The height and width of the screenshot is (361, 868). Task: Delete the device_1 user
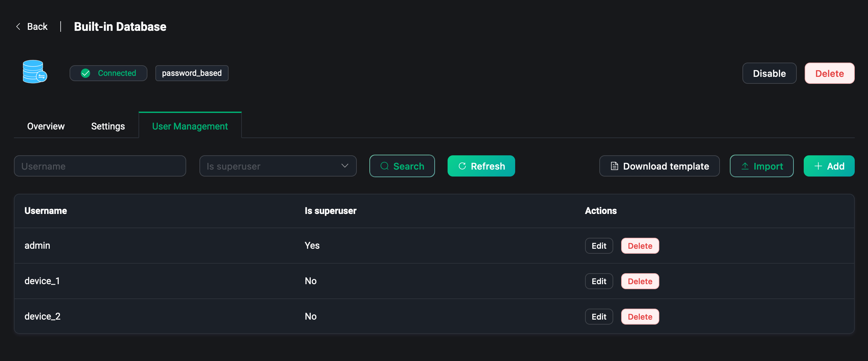click(639, 281)
